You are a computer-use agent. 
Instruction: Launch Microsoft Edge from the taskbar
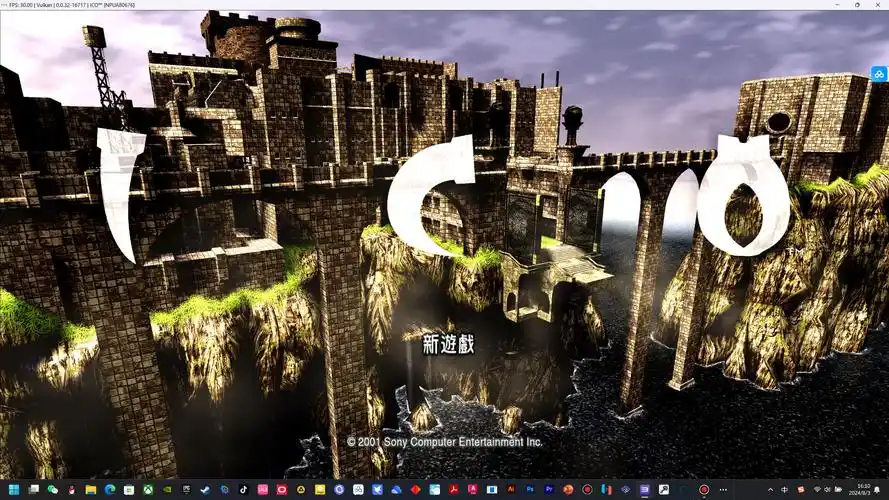110,489
